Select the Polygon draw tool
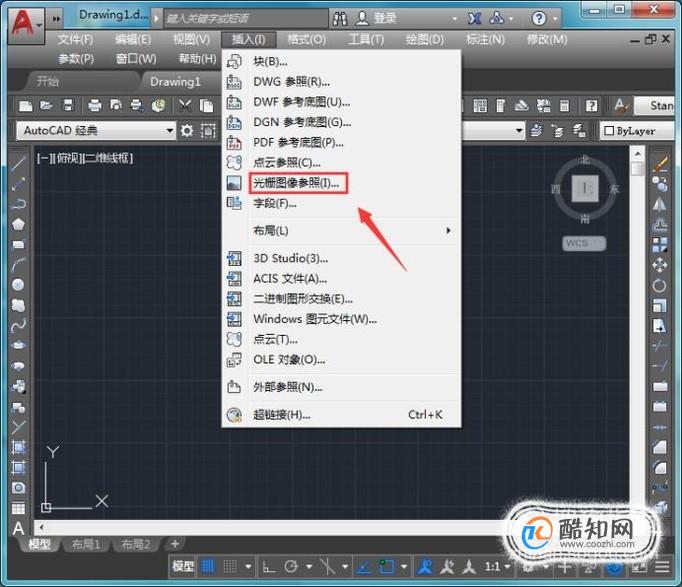Viewport: 682px width, 587px height. [18, 224]
